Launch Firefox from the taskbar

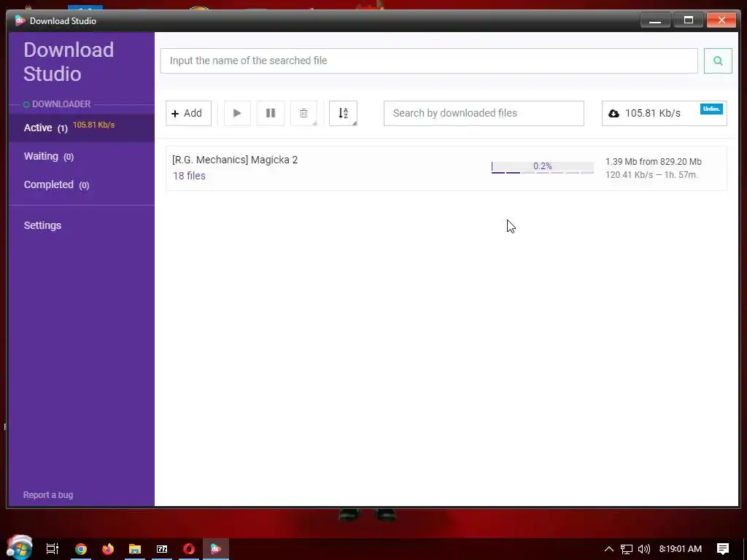[108, 549]
